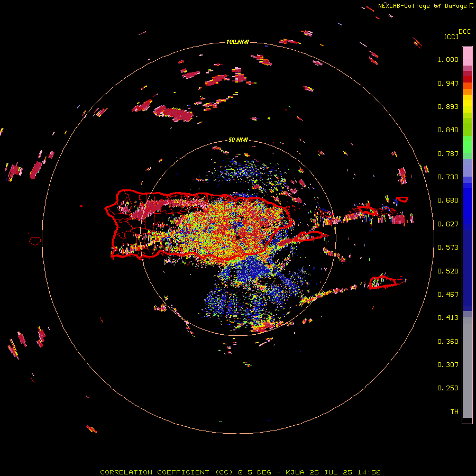Click the product title caption at bottom
This screenshot has height=476, width=476.
(x=240, y=472)
